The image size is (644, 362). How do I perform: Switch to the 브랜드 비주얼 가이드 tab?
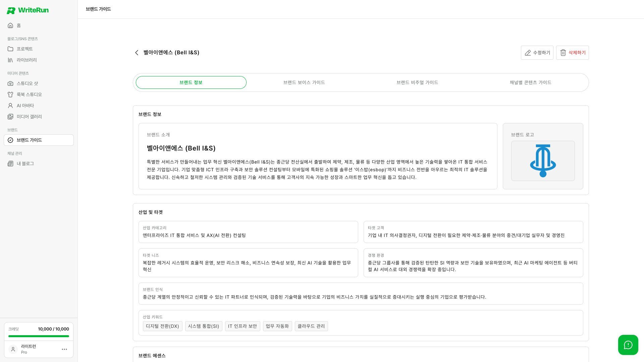tap(417, 82)
